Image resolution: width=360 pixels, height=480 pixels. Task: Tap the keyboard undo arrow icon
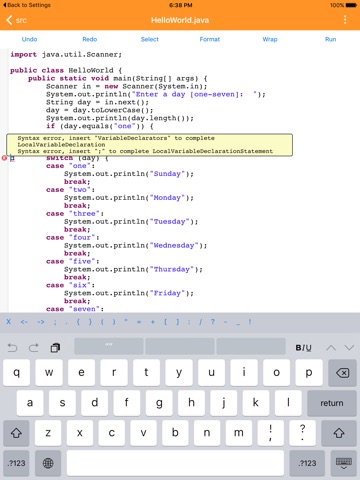[x=12, y=348]
